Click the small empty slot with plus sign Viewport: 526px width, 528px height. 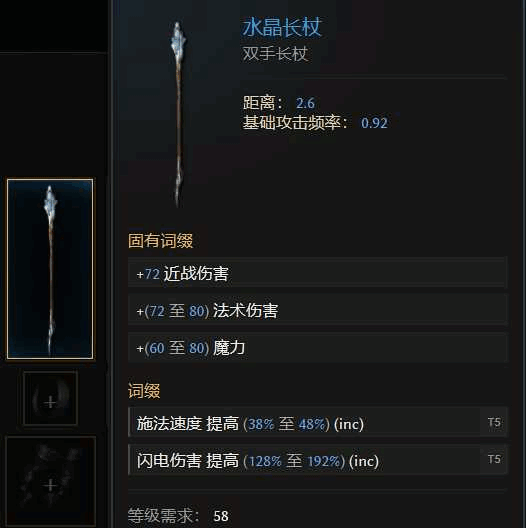(x=51, y=398)
